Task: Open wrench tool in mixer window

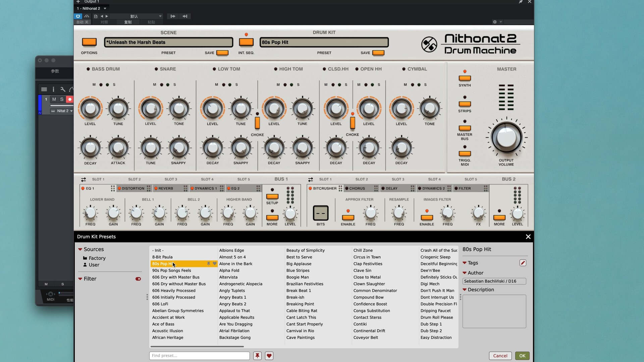Action: click(63, 89)
